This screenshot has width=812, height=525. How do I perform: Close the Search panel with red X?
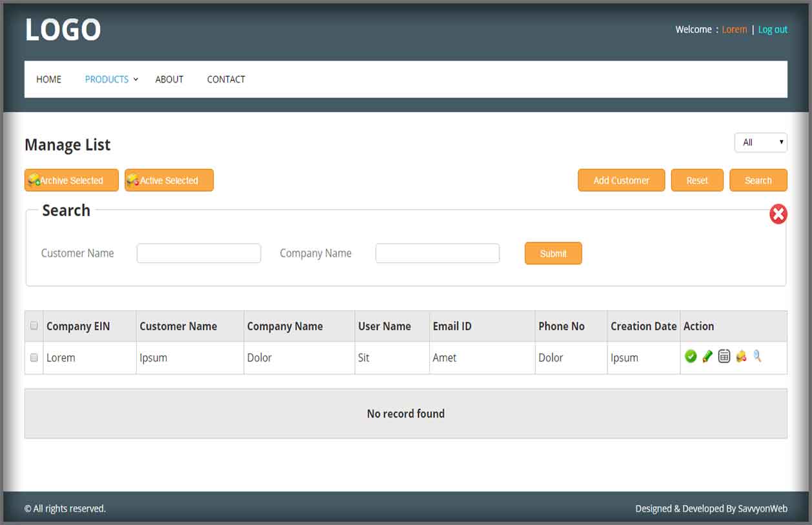[778, 214]
